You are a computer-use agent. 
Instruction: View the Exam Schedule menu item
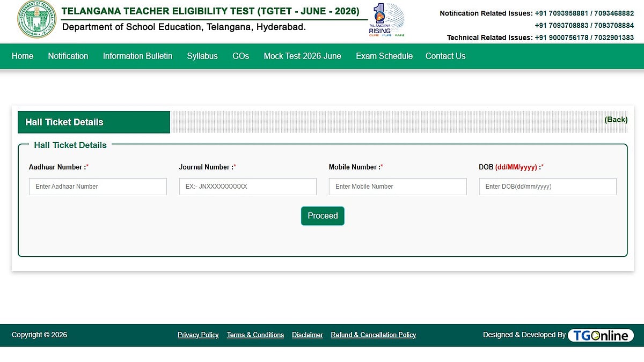pyautogui.click(x=384, y=56)
